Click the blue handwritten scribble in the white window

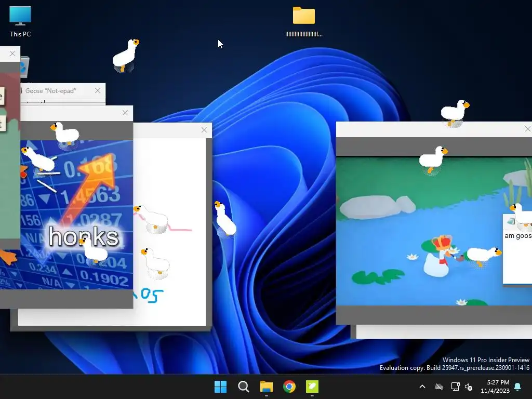click(x=148, y=295)
